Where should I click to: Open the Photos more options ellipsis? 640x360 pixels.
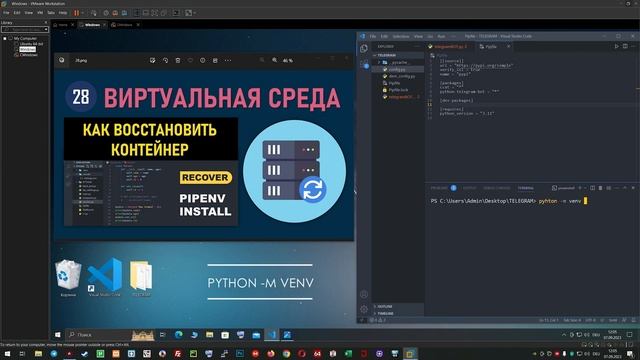[x=228, y=60]
